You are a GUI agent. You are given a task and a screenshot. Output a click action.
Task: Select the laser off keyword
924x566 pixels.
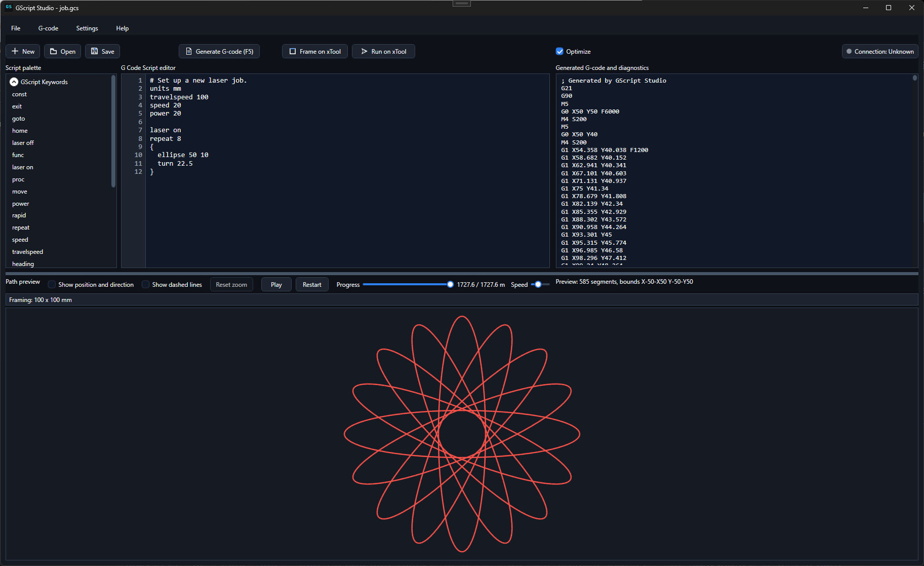[x=23, y=143]
